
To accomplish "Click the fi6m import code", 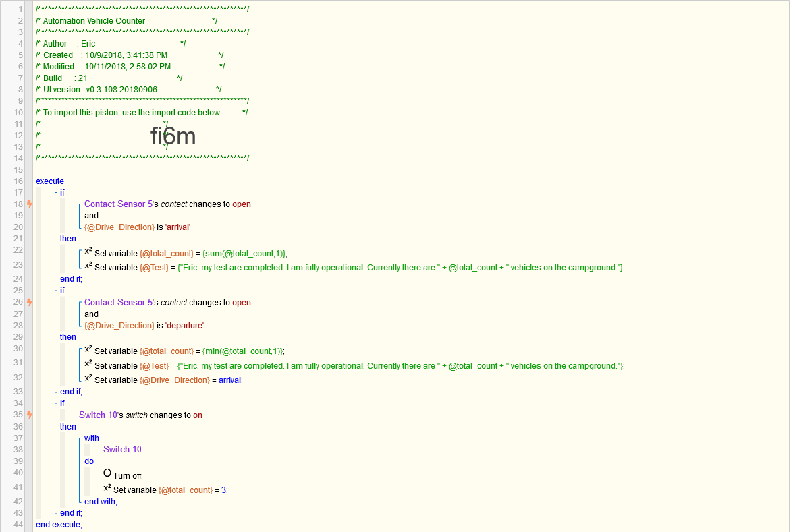I will (x=173, y=136).
